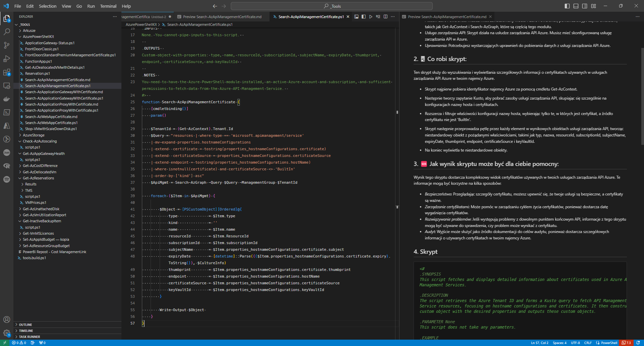The image size is (644, 346).
Task: Open the Docker view in activity bar
Action: [x=7, y=99]
